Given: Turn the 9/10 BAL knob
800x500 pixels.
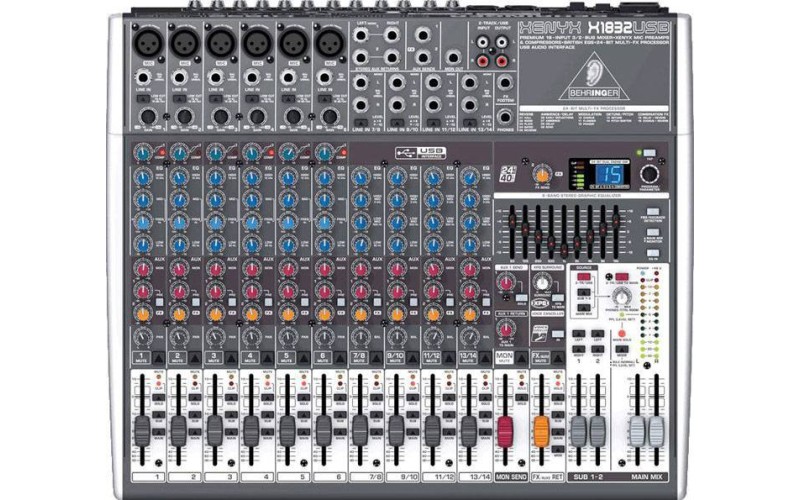Looking at the screenshot, I should 396,337.
